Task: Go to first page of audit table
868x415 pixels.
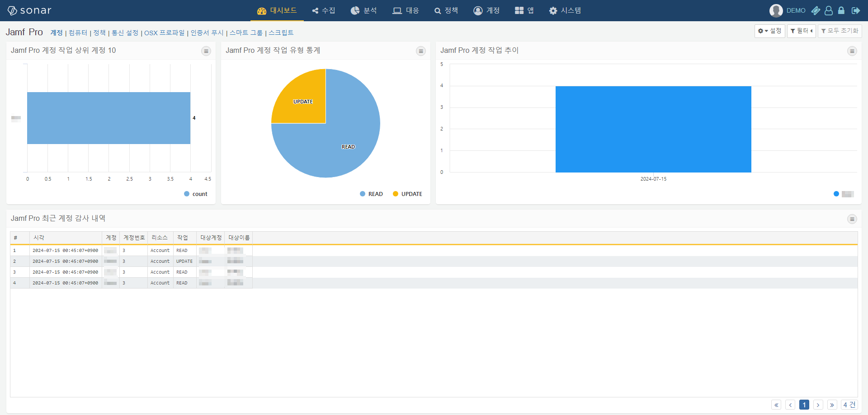Action: [x=776, y=405]
